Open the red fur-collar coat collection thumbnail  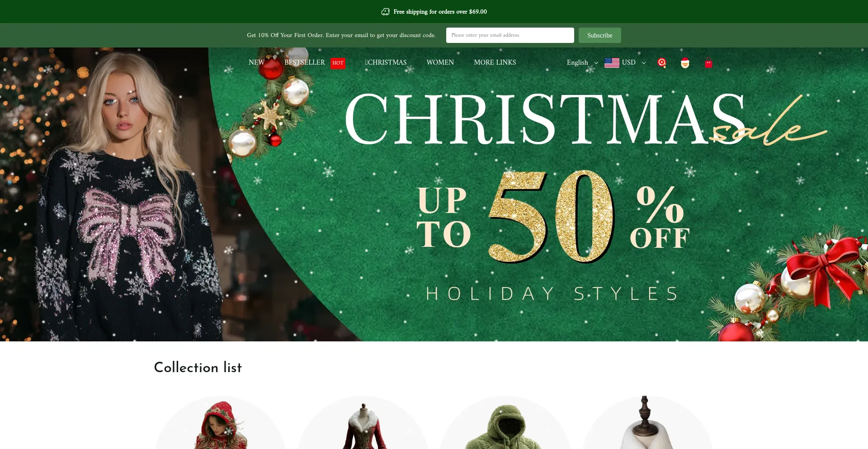point(363,423)
